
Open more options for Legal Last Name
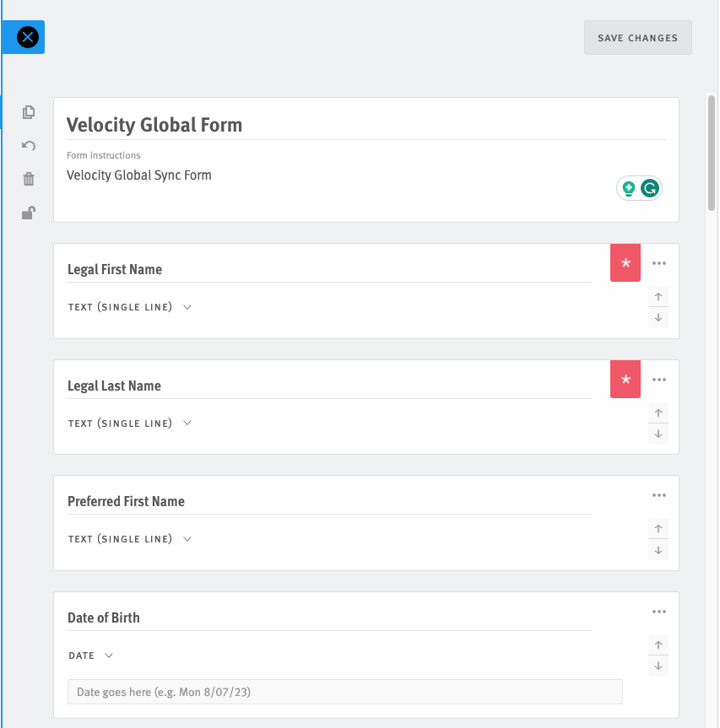coord(658,380)
